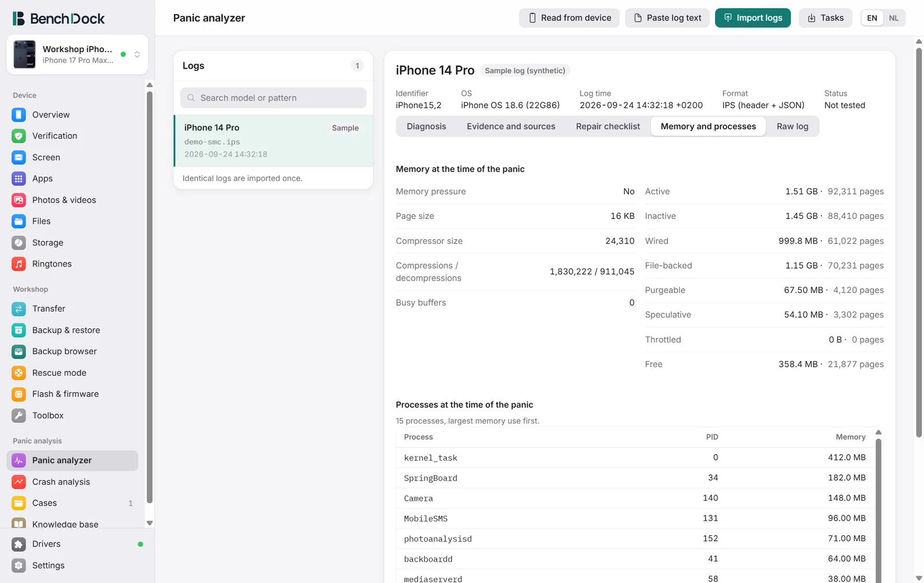Screen dimensions: 924x583
Task: Select the Rescue mode lifebuoy icon
Action: point(18,373)
